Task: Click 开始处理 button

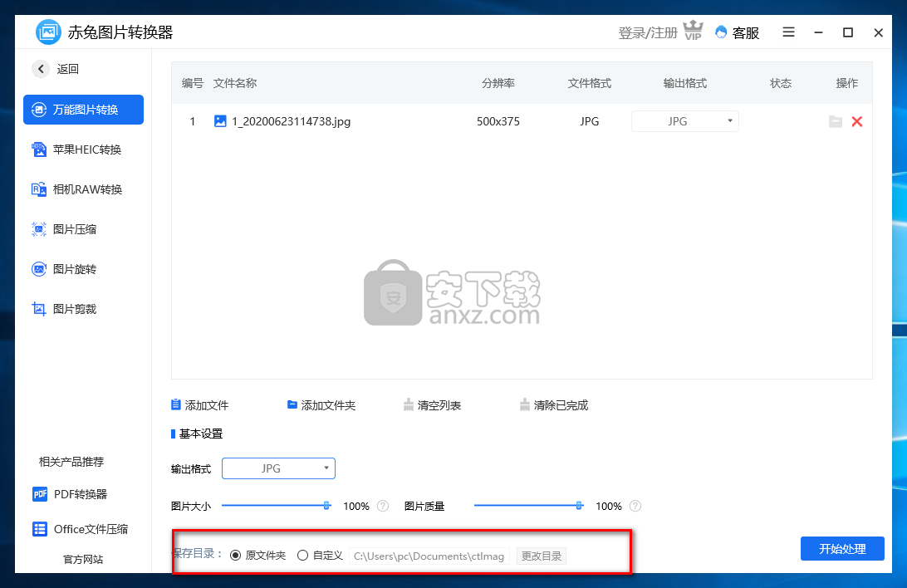Action: coord(842,549)
